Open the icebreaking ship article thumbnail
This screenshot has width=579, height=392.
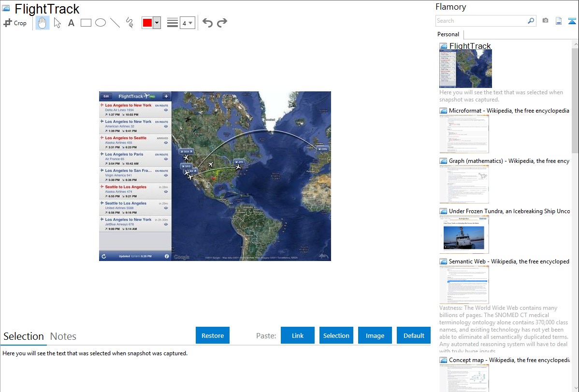point(464,234)
